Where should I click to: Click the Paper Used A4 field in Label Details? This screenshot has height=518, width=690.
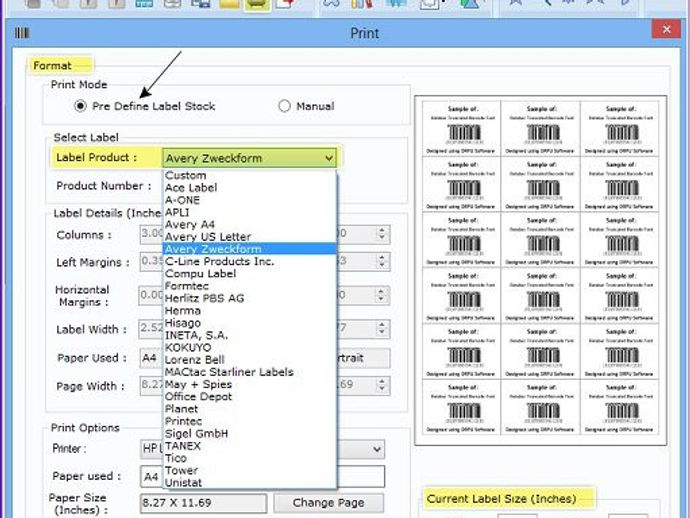coord(151,358)
